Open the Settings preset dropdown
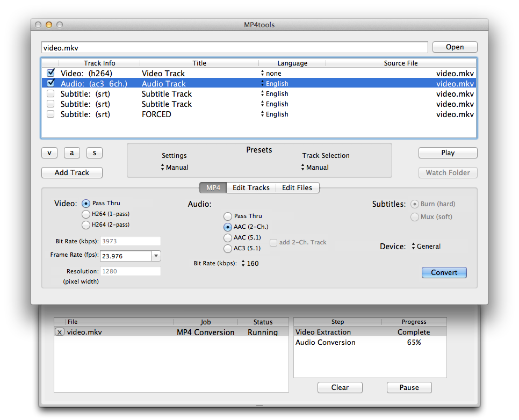 [x=175, y=168]
